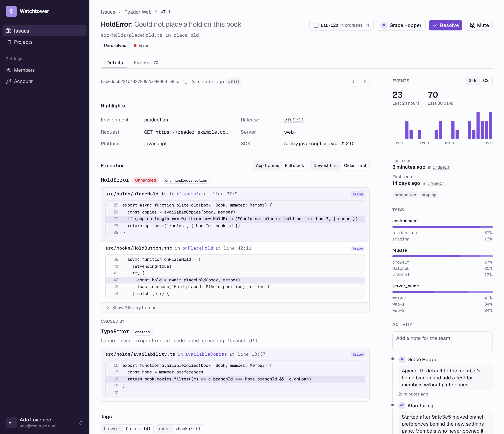Collapse the src/holds/availability.ts frame header
Viewport: 504px width, 434px height.
235,354
